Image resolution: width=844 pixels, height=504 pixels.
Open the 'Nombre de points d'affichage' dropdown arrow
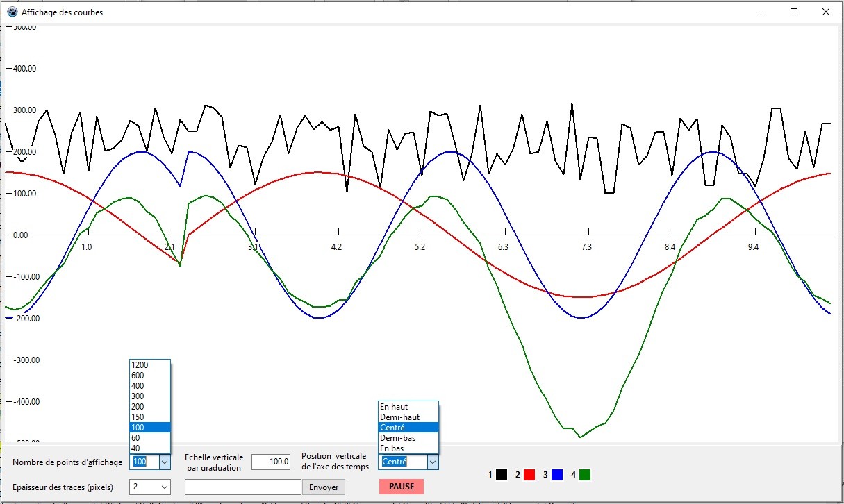click(164, 462)
